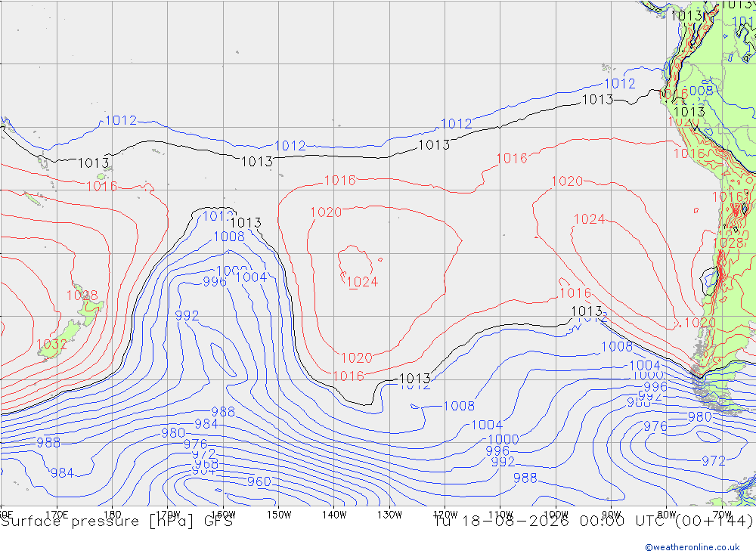The width and height of the screenshot is (756, 554).
Task: Click the 1028 label over the Chilean coast
Action: [x=728, y=243]
